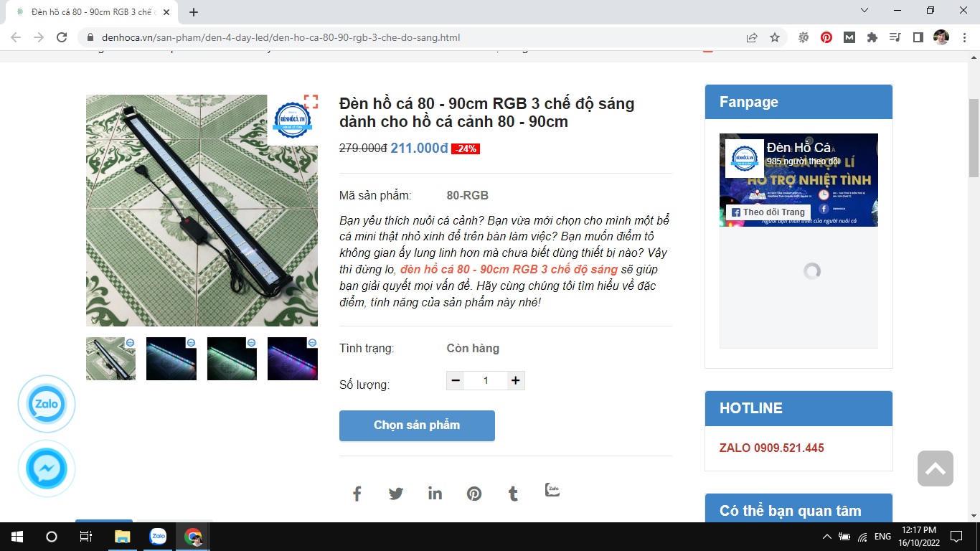Viewport: 980px width, 551px height.
Task: Open a new browser tab
Action: pos(194,12)
